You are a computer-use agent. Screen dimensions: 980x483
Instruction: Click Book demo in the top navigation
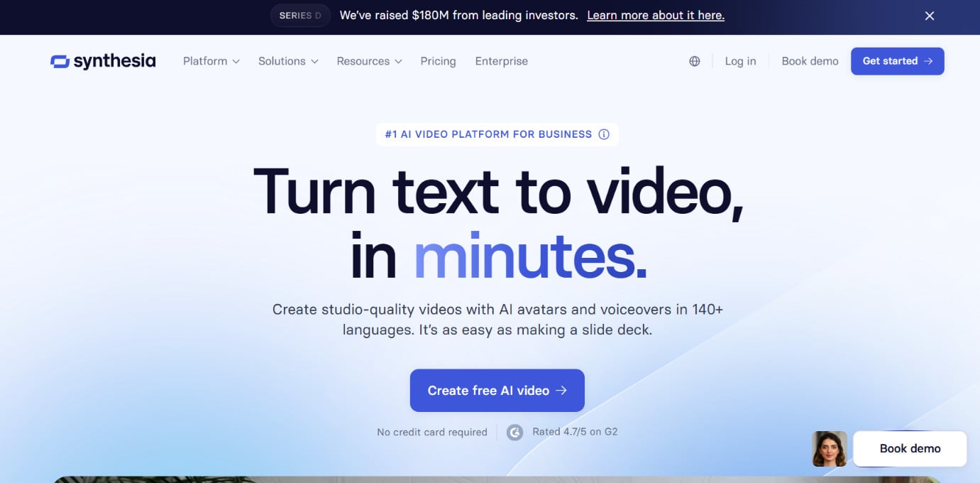coord(810,61)
